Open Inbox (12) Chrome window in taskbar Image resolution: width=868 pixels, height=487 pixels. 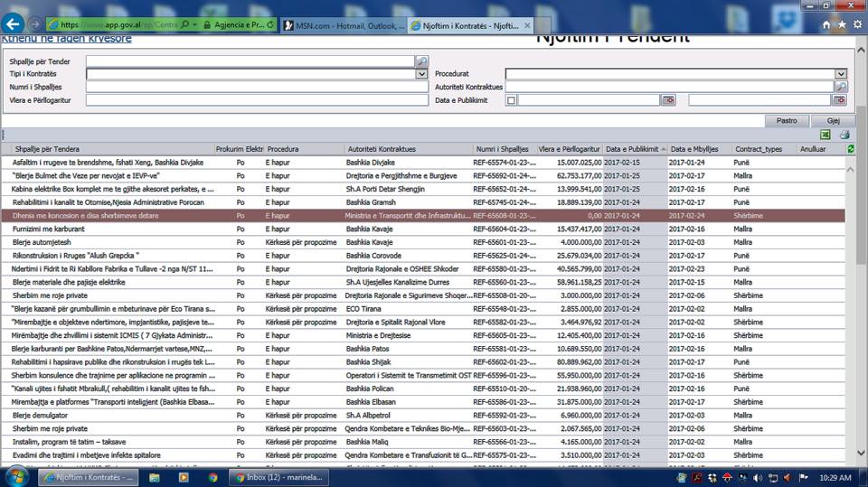tap(290, 477)
